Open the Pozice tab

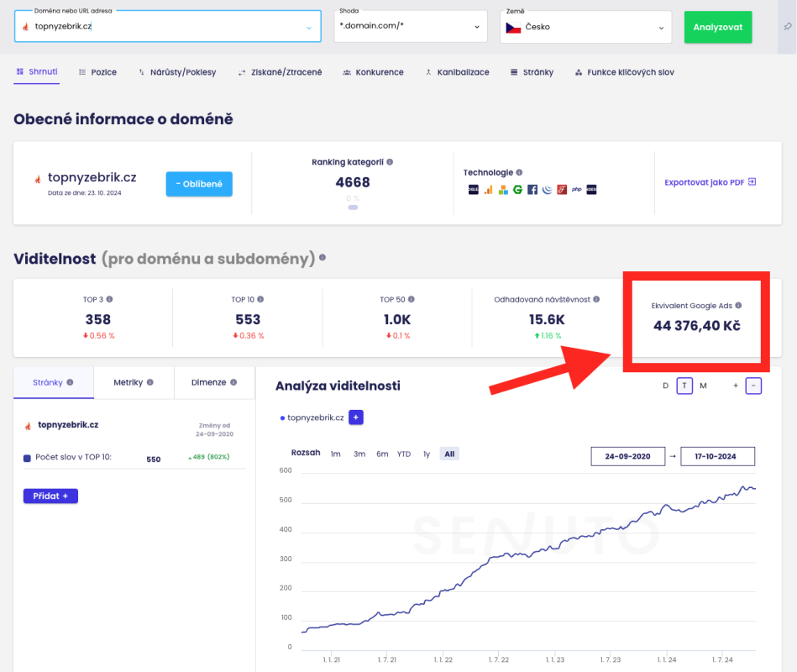[x=97, y=72]
